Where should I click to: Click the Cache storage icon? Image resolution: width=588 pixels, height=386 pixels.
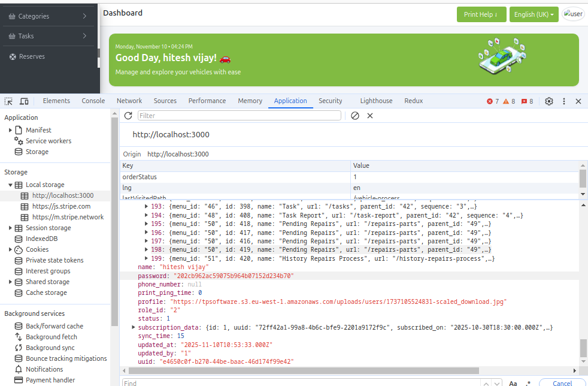[19, 293]
